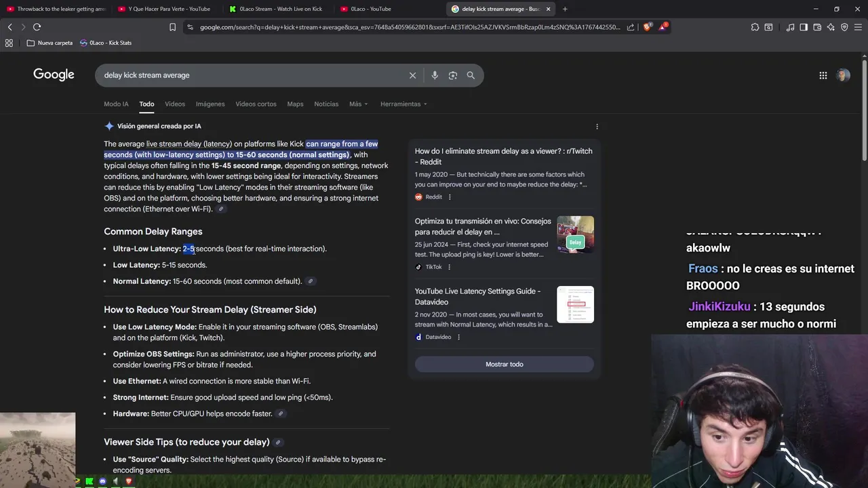The height and width of the screenshot is (488, 868).
Task: Open the TikTok result's three-dot menu
Action: (x=449, y=267)
